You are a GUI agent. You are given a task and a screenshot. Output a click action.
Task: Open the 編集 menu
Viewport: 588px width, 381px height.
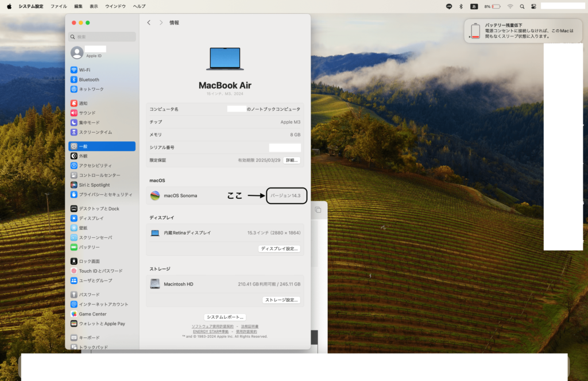[x=78, y=6]
